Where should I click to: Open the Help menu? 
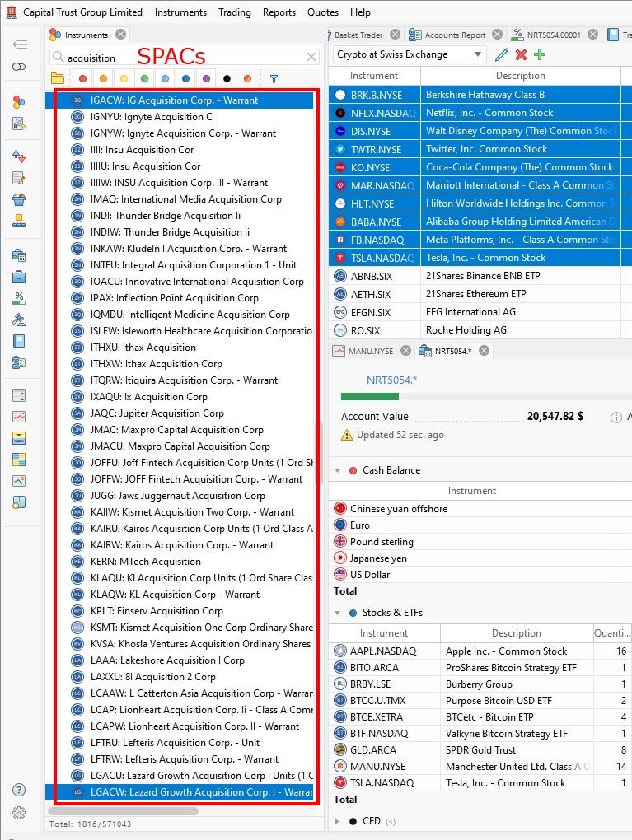click(x=360, y=12)
